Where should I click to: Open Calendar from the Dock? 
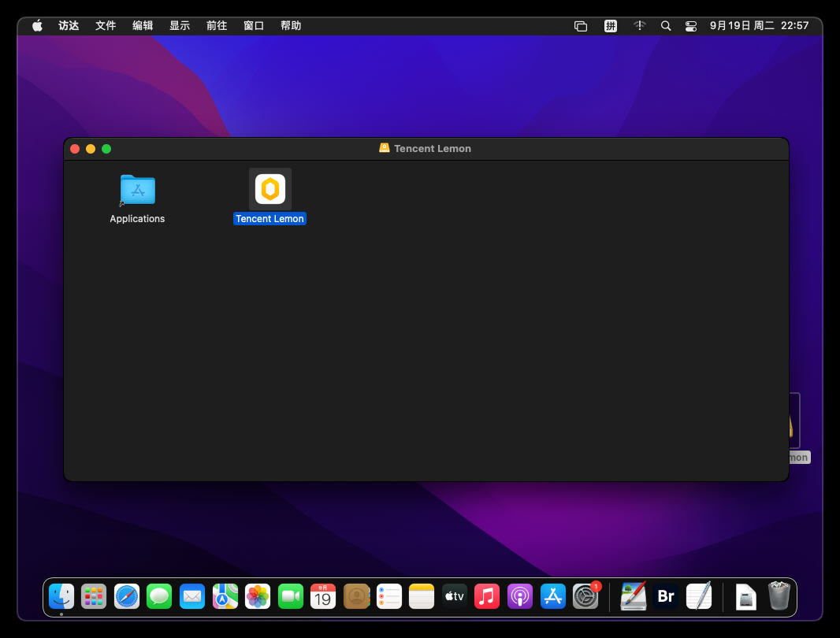point(323,596)
